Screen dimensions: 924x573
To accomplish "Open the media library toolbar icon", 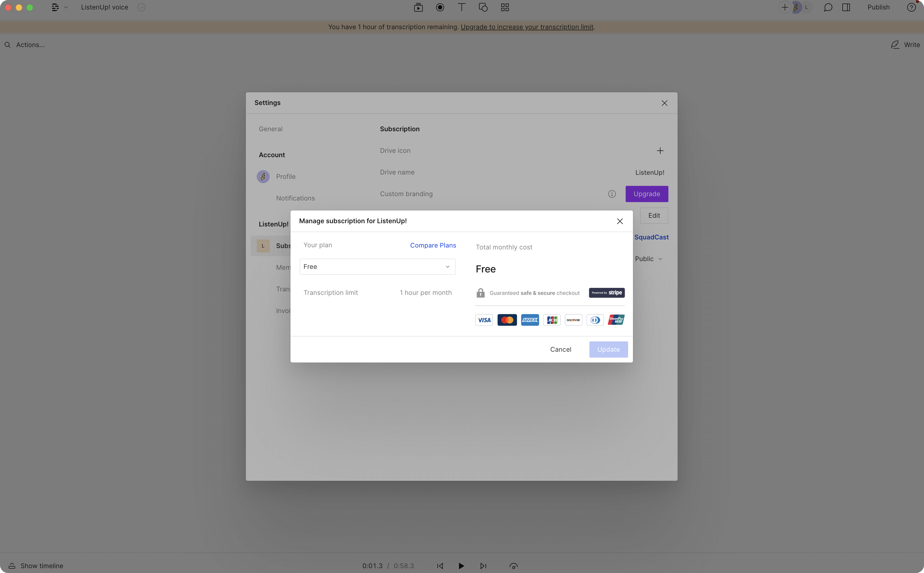I will coord(418,7).
